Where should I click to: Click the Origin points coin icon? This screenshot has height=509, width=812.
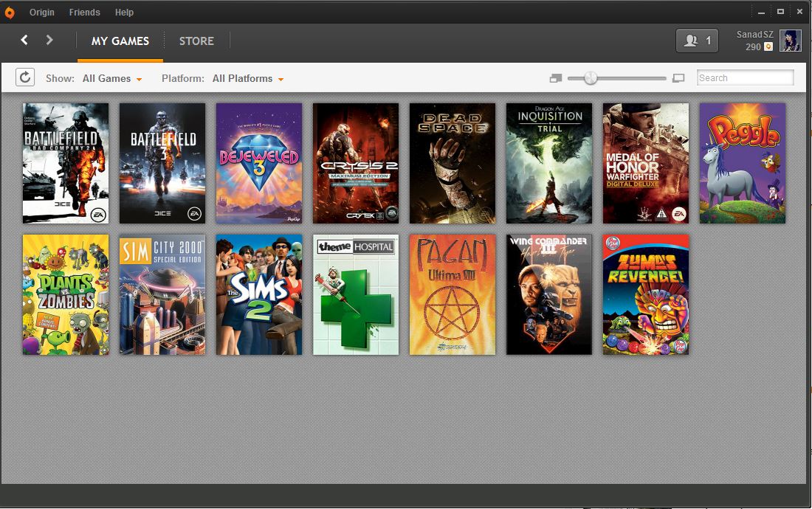click(x=768, y=46)
